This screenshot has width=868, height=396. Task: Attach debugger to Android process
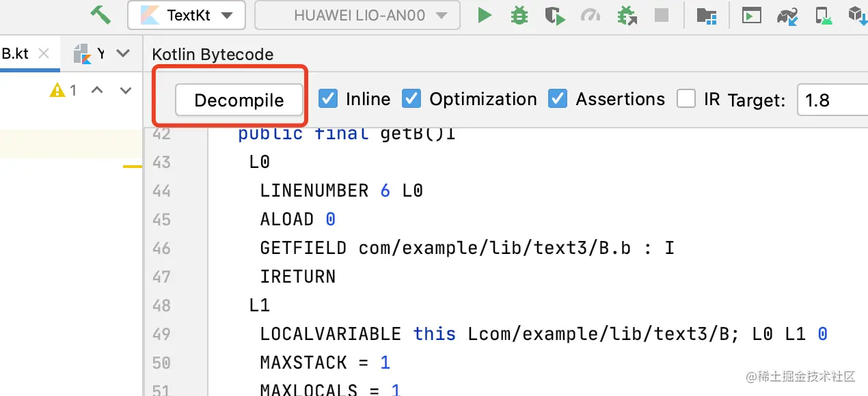click(x=625, y=15)
